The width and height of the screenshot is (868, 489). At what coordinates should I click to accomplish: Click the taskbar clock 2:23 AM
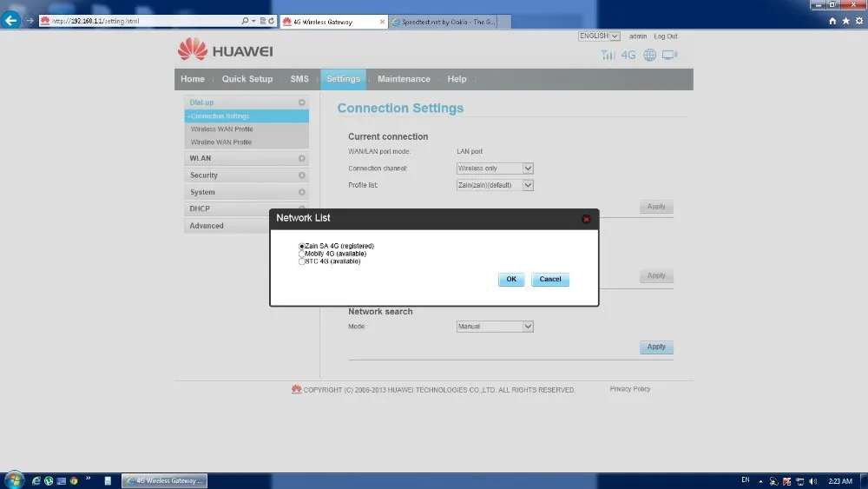click(839, 481)
